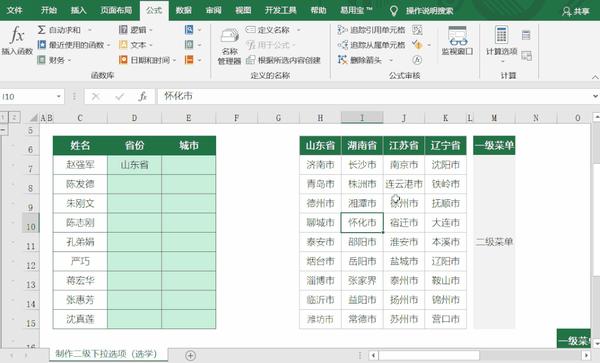600x363 pixels.
Task: Click evaluate formula icon
Action: (417, 60)
